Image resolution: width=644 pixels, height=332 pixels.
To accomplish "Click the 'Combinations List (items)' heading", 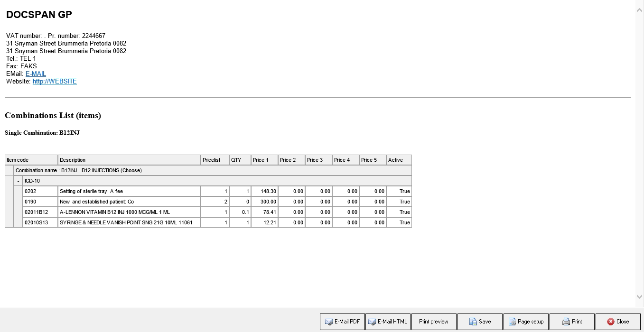I will (53, 116).
